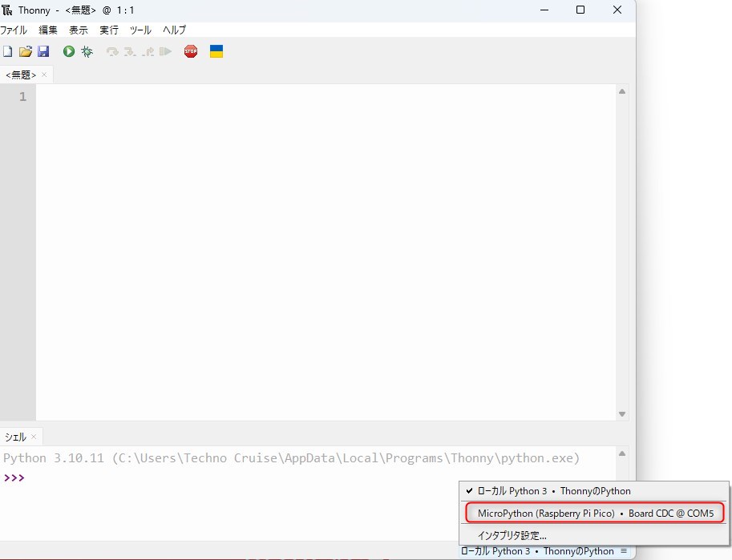Save the script with floppy icon
Image resolution: width=732 pixels, height=560 pixels.
pyautogui.click(x=43, y=51)
